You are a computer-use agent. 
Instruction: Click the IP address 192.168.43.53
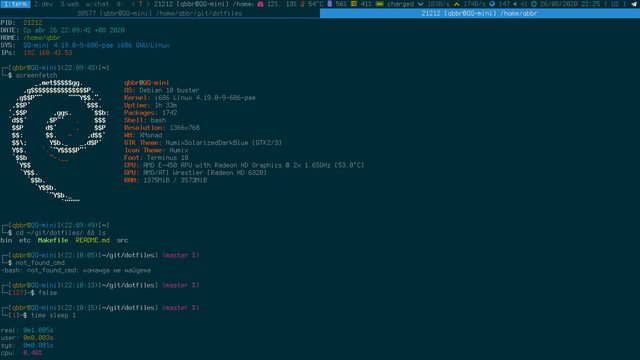pos(47,53)
